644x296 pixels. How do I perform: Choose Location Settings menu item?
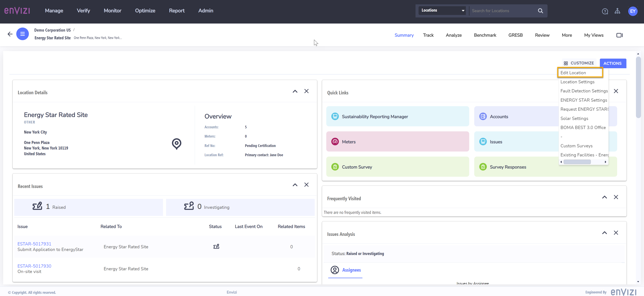click(x=577, y=82)
